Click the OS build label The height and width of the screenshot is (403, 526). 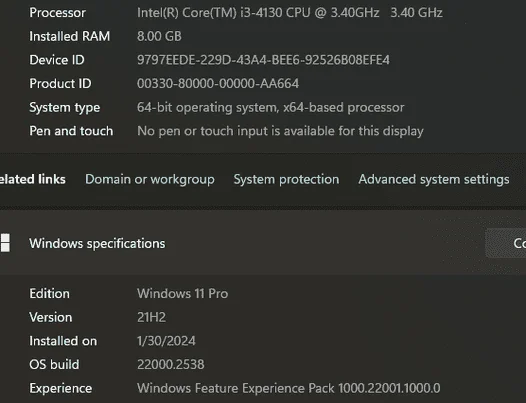[54, 364]
